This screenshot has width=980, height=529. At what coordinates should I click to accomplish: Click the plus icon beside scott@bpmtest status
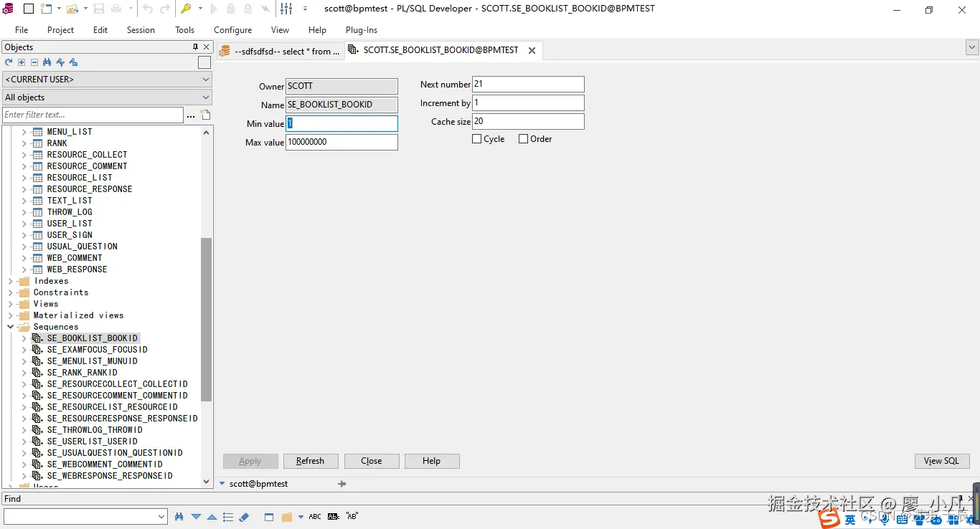[342, 484]
